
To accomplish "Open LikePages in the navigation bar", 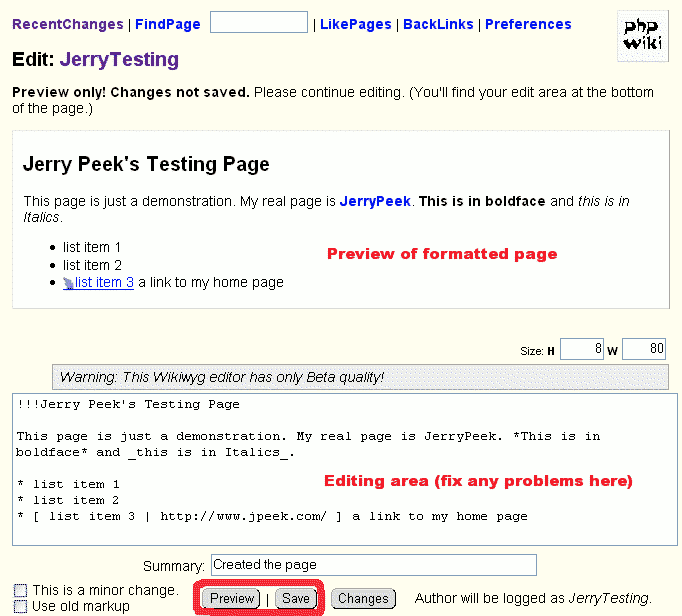I will (356, 24).
